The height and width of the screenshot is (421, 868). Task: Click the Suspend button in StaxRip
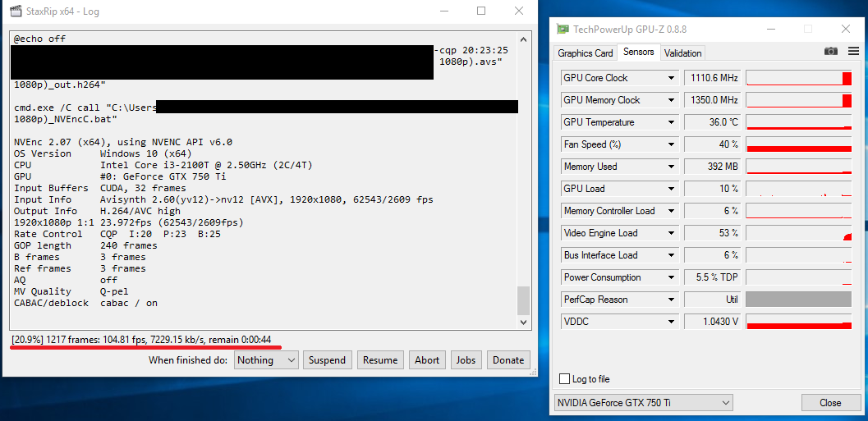(327, 360)
